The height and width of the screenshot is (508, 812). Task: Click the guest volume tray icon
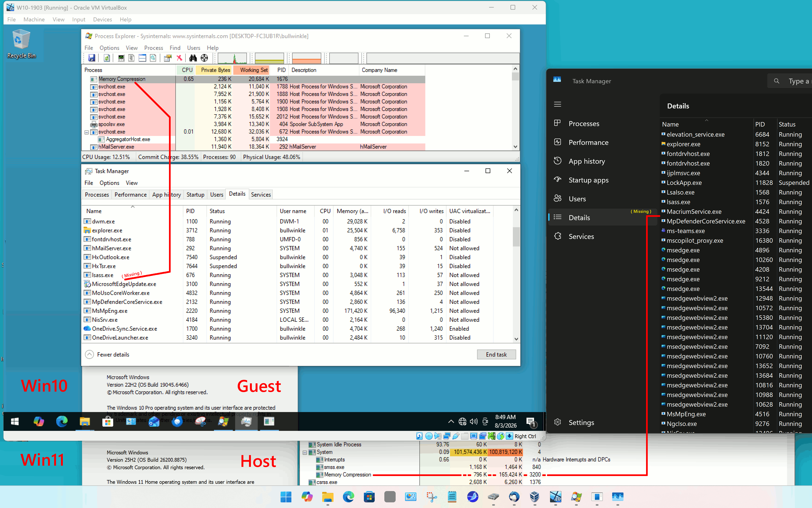click(474, 421)
